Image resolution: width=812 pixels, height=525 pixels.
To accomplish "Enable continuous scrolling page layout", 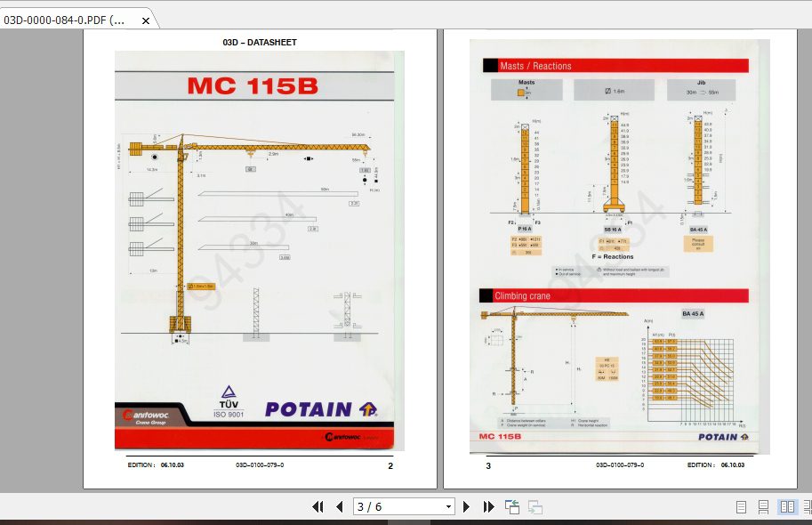I will [x=763, y=506].
